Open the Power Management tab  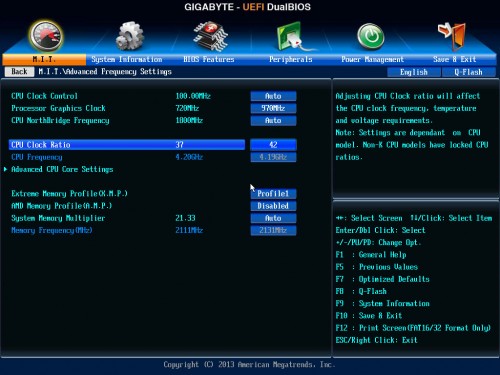tap(372, 59)
